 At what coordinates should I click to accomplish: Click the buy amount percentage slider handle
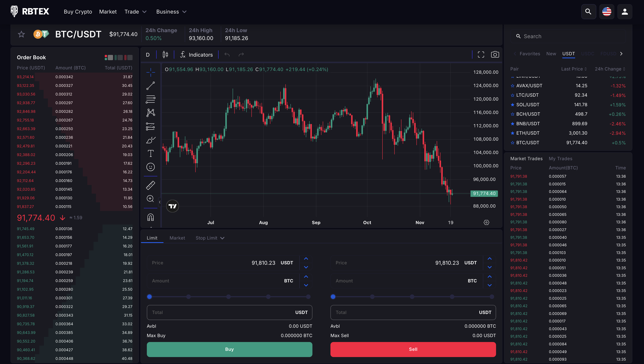(149, 297)
